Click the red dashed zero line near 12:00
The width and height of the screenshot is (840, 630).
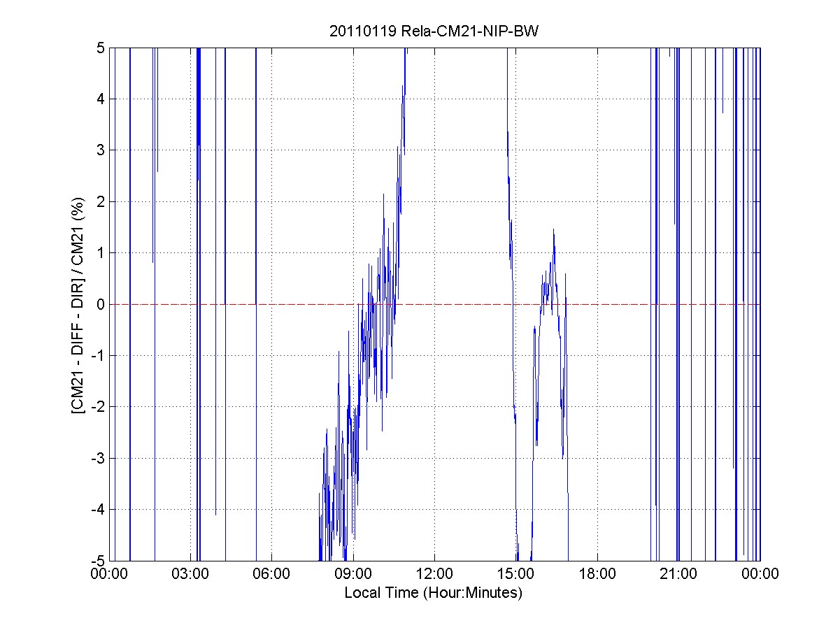pyautogui.click(x=434, y=304)
